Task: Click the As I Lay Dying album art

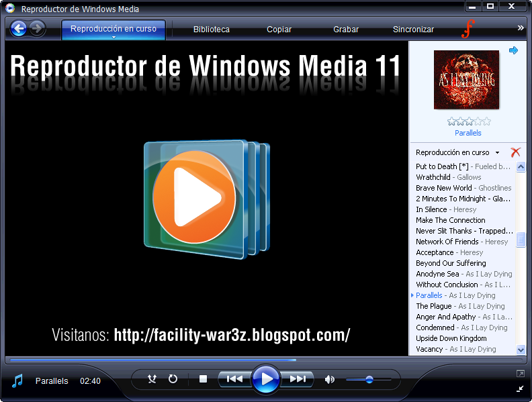Action: 466,80
